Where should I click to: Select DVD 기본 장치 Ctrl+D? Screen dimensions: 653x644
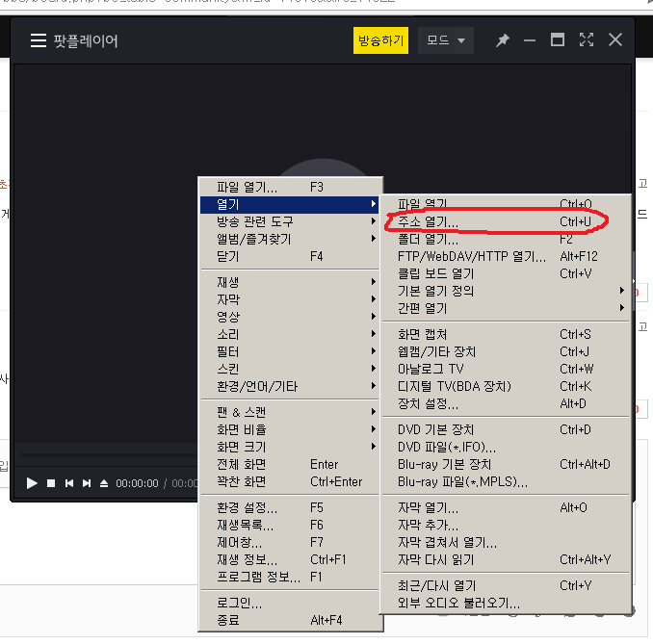(x=505, y=429)
